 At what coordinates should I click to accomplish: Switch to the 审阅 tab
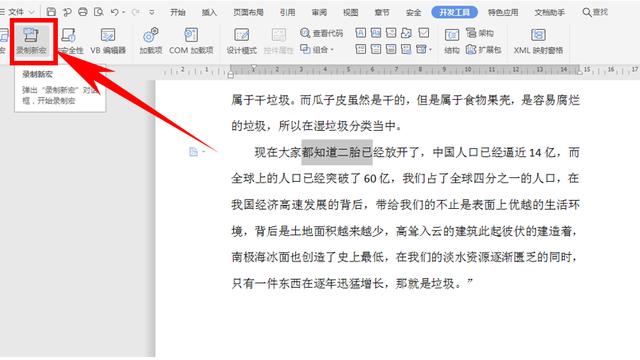[319, 12]
